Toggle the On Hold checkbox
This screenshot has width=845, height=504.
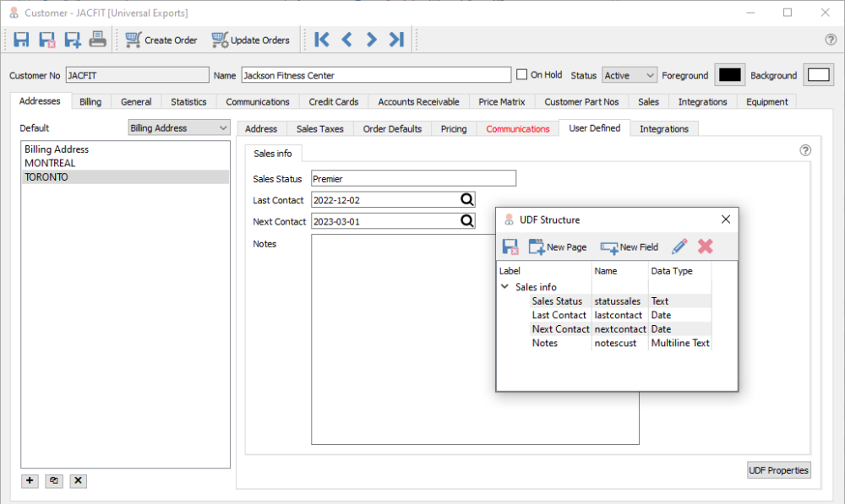pyautogui.click(x=522, y=74)
